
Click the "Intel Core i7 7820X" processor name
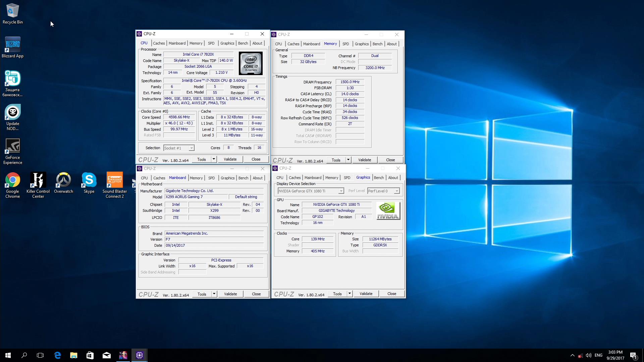coord(198,55)
